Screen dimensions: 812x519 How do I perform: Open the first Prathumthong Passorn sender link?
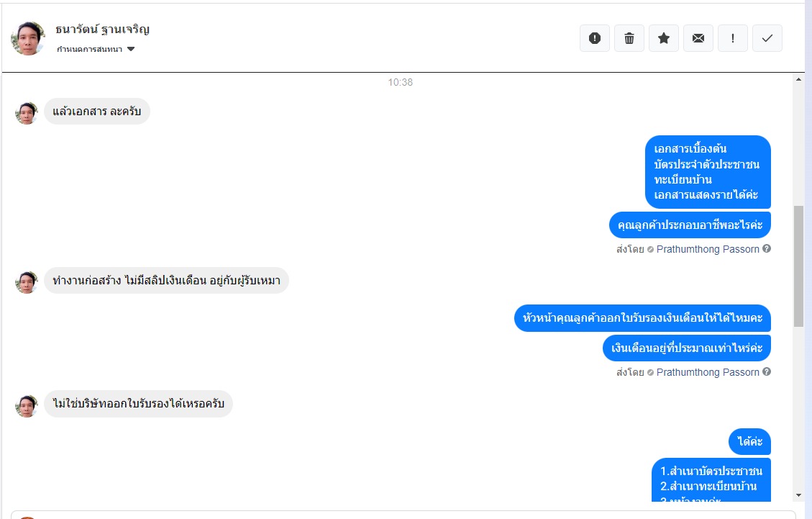point(708,249)
